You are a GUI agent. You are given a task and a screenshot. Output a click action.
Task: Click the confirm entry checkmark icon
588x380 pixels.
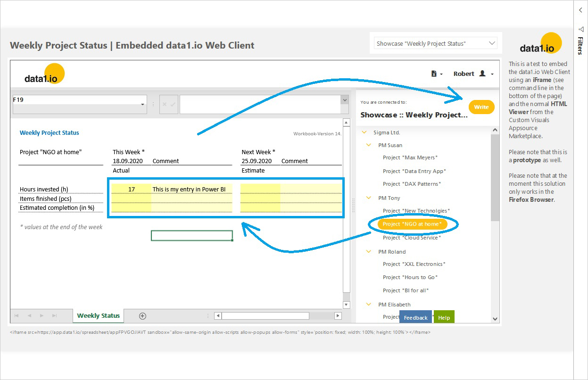(x=174, y=104)
